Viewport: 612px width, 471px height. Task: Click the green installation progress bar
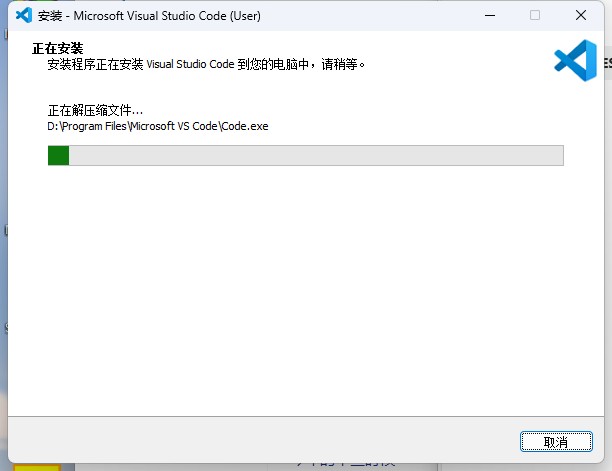[306, 155]
